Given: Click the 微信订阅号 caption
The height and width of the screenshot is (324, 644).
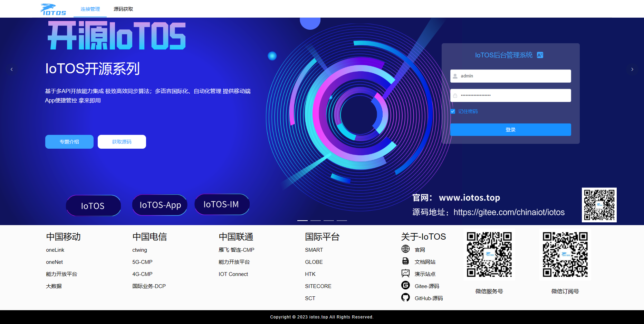Looking at the screenshot, I should click(x=565, y=291).
